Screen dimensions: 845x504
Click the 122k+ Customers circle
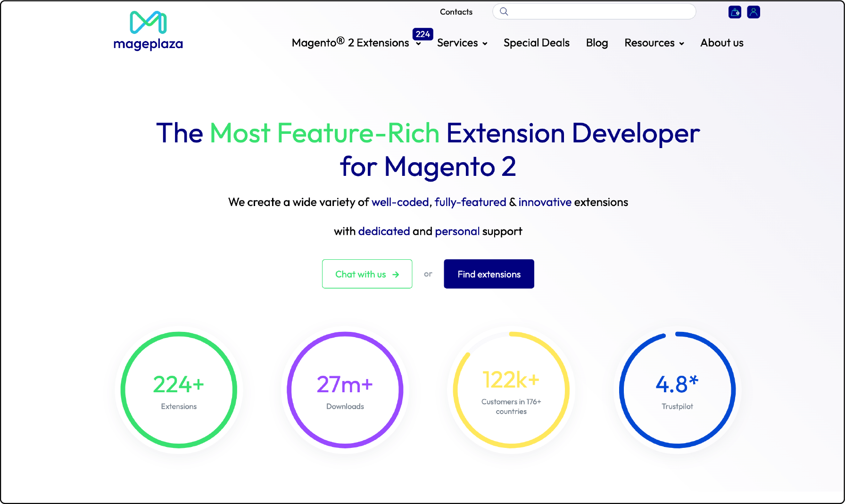pos(511,390)
